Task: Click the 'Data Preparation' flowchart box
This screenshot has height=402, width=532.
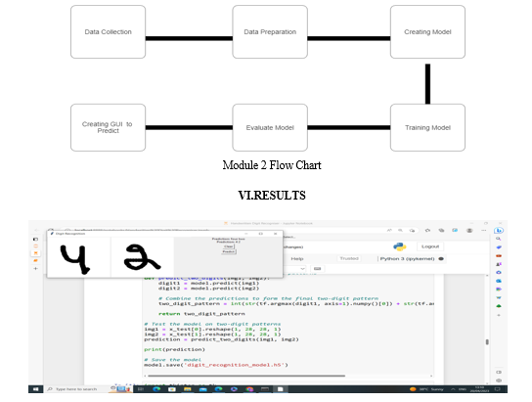Action: (270, 32)
